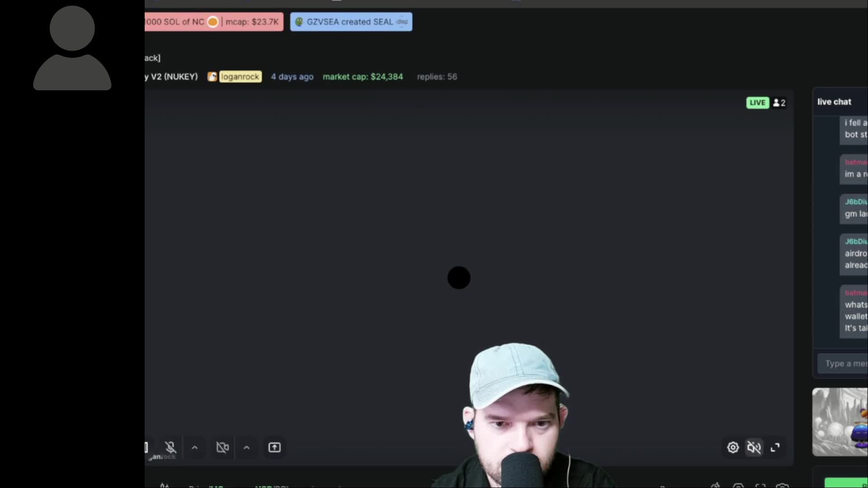
Task: Open stream settings gear icon
Action: 733,447
